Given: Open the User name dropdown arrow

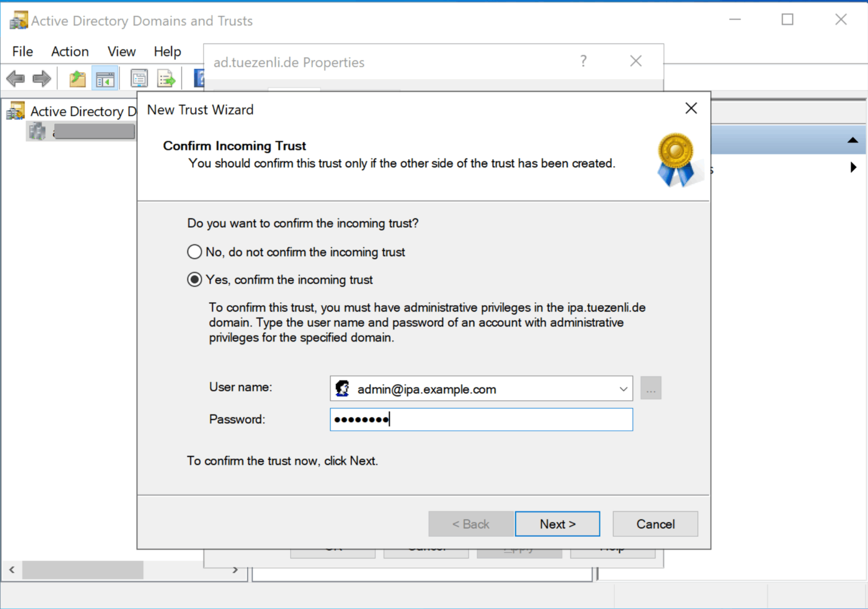Looking at the screenshot, I should (x=623, y=389).
